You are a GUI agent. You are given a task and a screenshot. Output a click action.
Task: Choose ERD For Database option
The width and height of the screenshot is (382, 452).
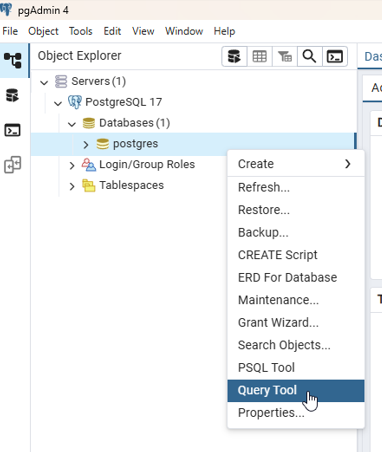pos(296,277)
